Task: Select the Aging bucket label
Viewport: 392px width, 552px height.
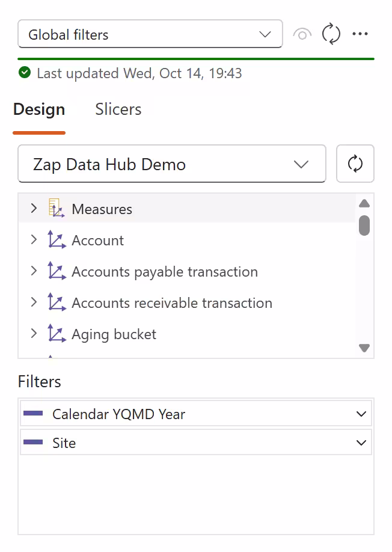Action: (114, 334)
